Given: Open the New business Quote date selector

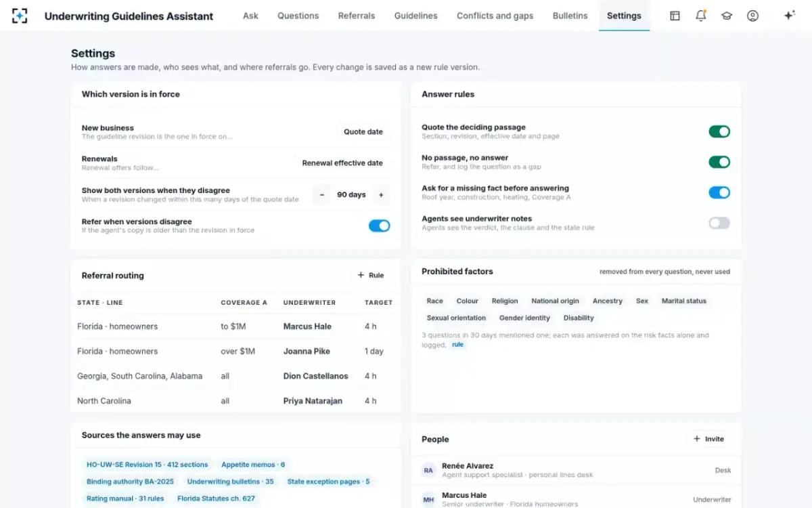Looking at the screenshot, I should point(363,132).
